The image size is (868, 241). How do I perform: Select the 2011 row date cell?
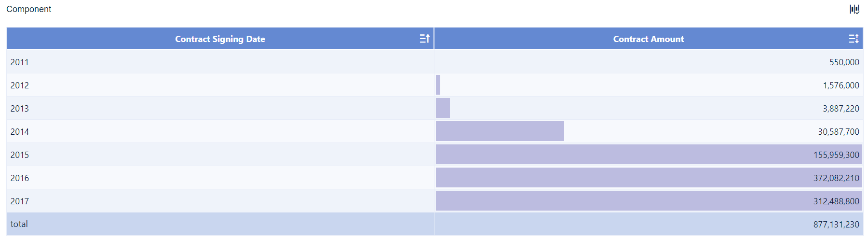click(20, 62)
